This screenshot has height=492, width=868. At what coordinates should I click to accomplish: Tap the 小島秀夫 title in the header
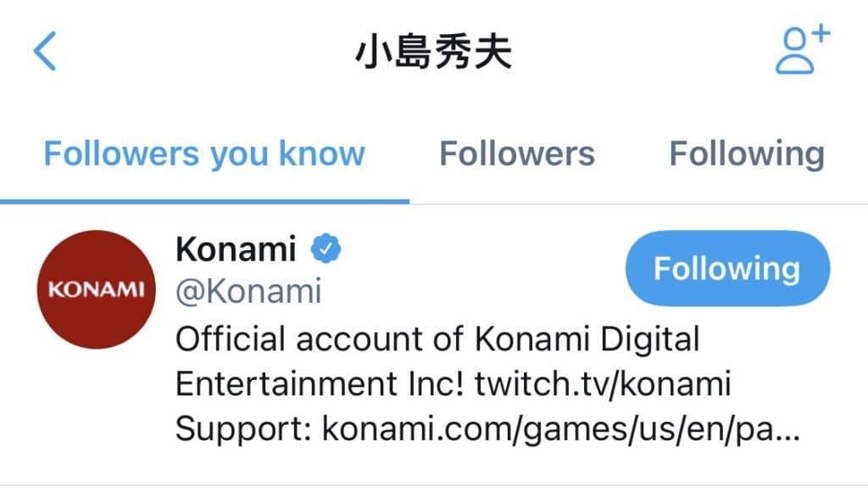point(433,51)
